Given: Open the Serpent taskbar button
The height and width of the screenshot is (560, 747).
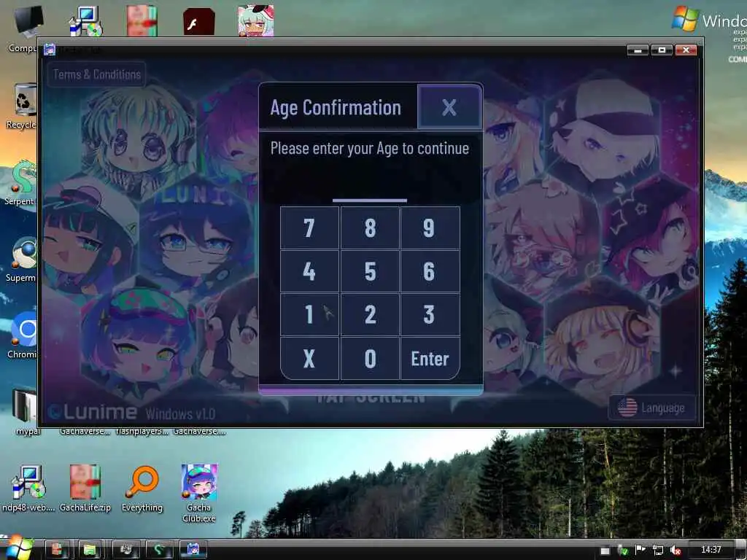Looking at the screenshot, I should [159, 550].
